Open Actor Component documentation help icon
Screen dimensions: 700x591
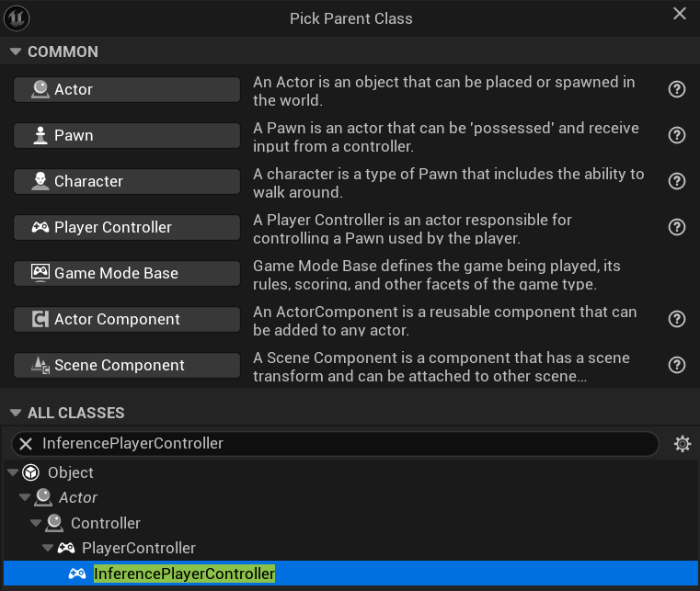pos(677,319)
